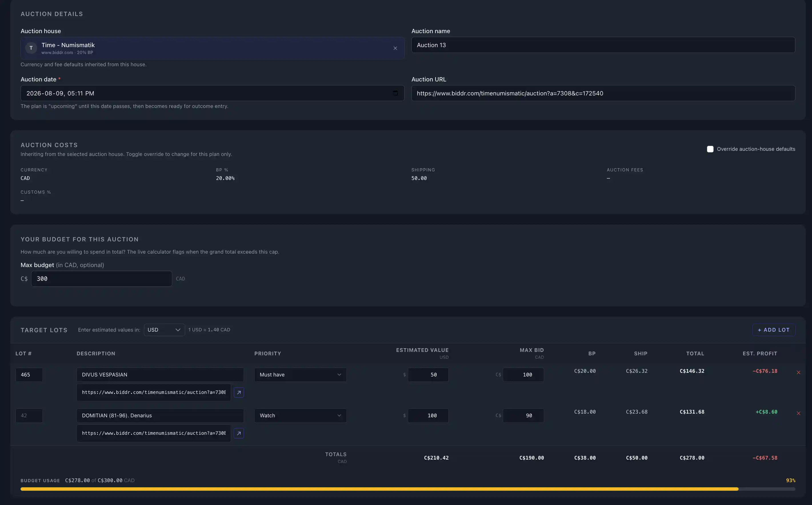Click the DIVUS VESPASIAN BP C$20.00
Screen dimensions: 812x505
(585, 371)
